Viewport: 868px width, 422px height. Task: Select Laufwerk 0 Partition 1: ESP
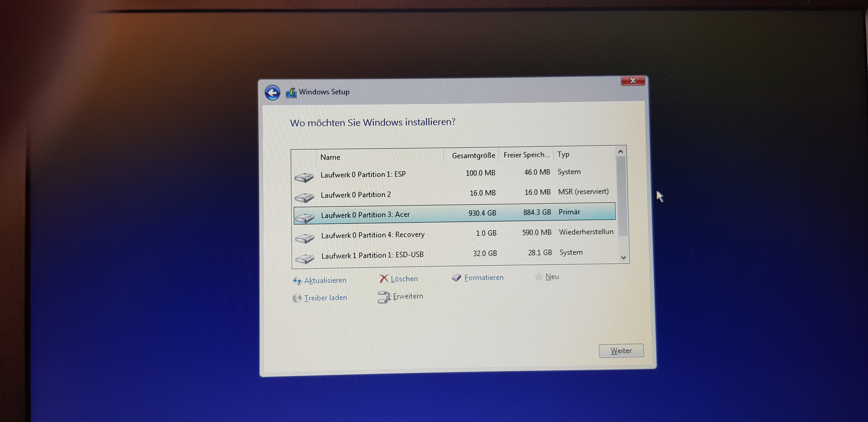[454, 174]
